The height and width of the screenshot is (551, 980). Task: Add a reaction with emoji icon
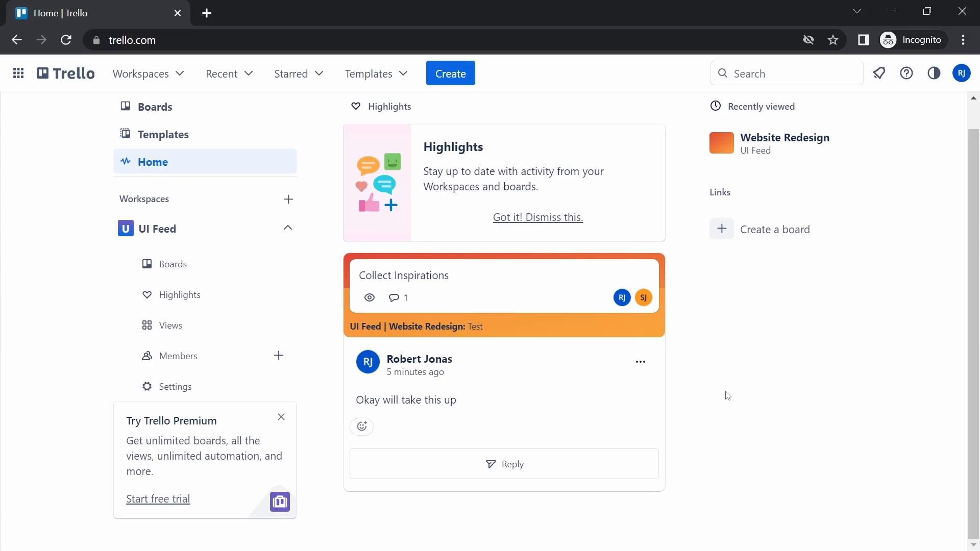click(362, 427)
